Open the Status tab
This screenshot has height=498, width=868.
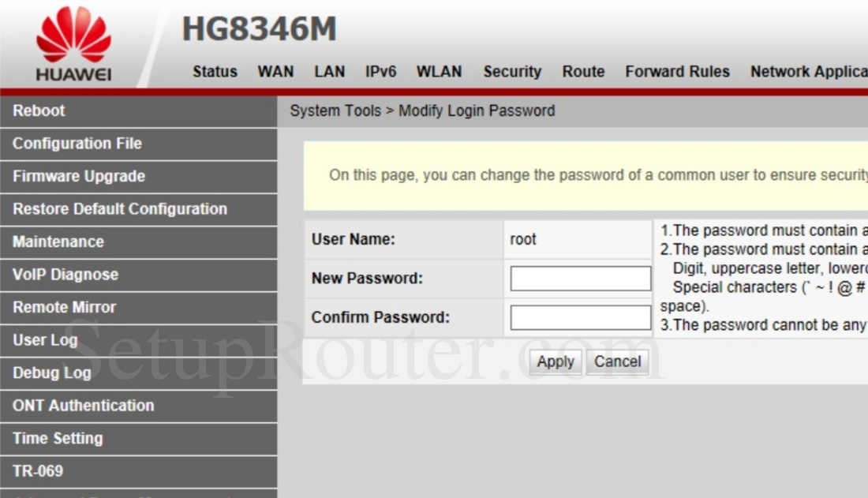[214, 71]
